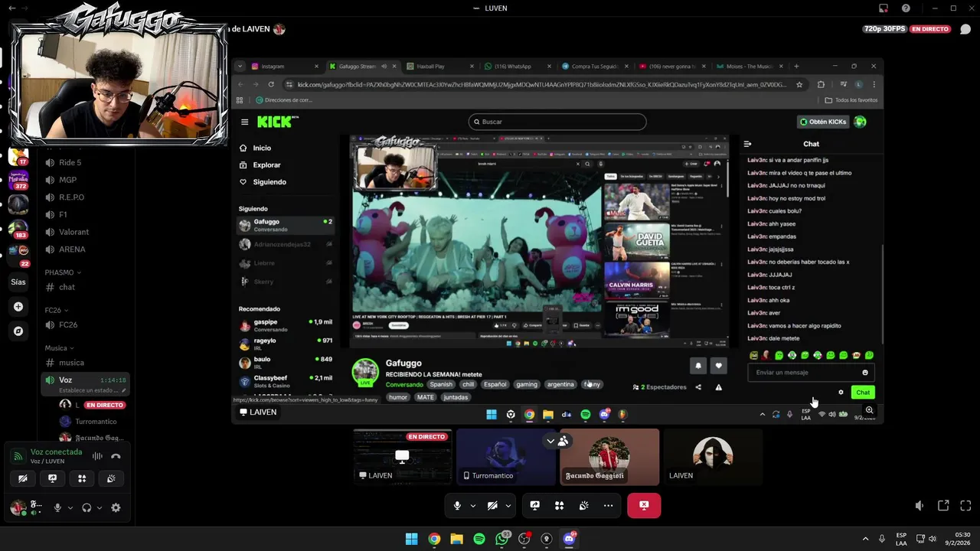Click the Obtén KICKs button
The height and width of the screenshot is (551, 980).
(x=823, y=122)
